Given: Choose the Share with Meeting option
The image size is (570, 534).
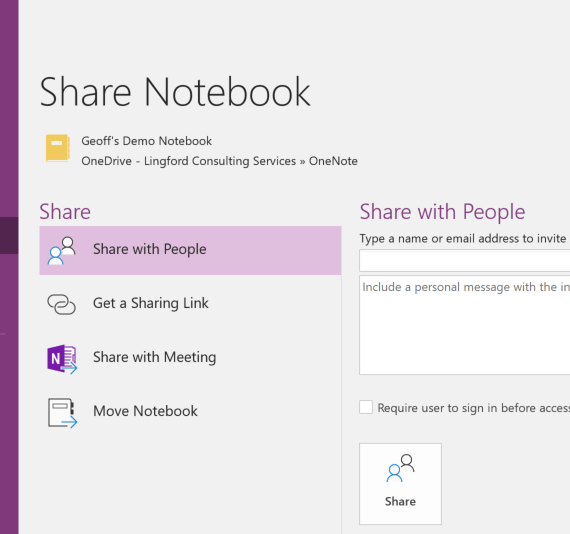Looking at the screenshot, I should coord(190,358).
